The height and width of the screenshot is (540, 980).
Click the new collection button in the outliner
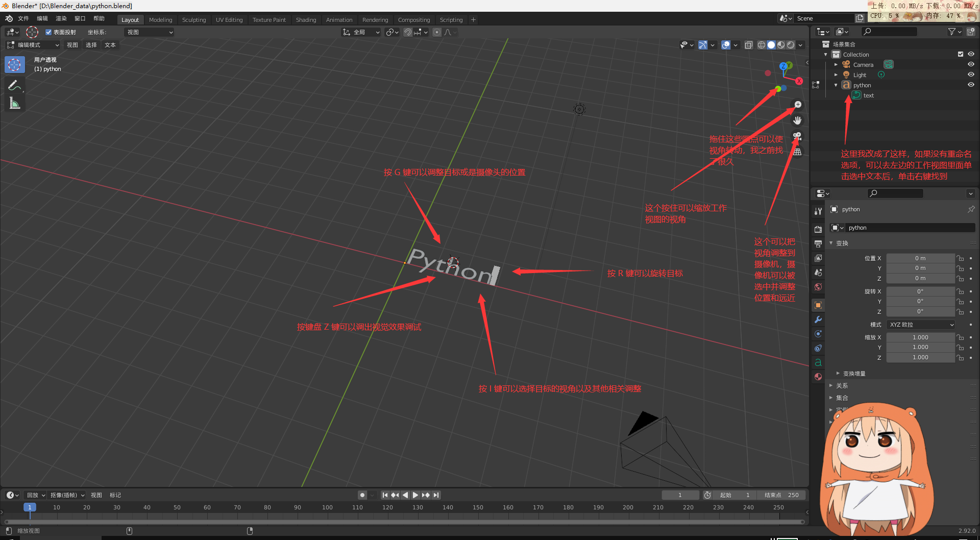pyautogui.click(x=971, y=32)
